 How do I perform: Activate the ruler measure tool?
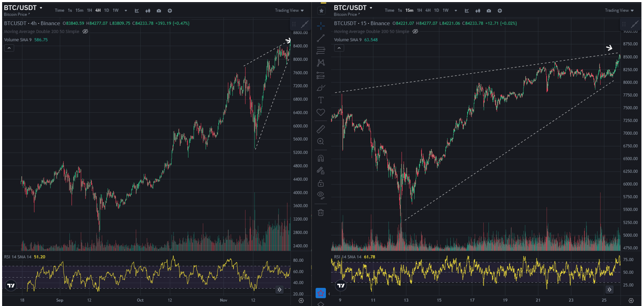pos(321,129)
